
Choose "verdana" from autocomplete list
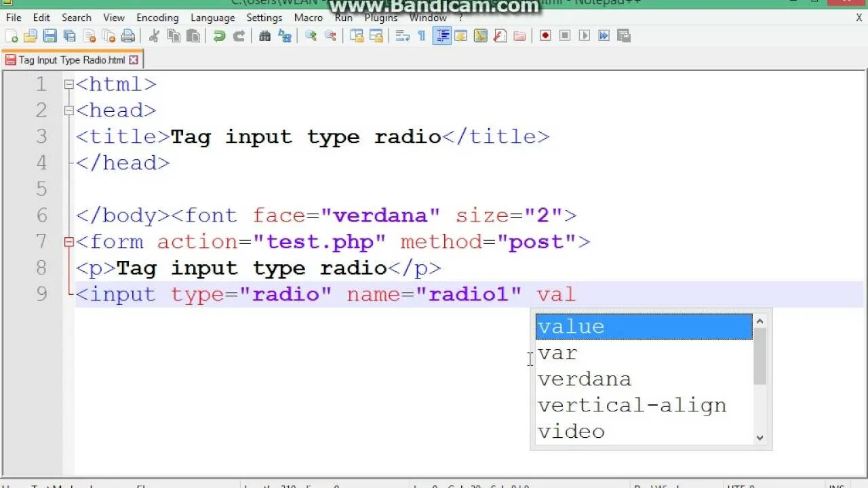[x=644, y=380]
